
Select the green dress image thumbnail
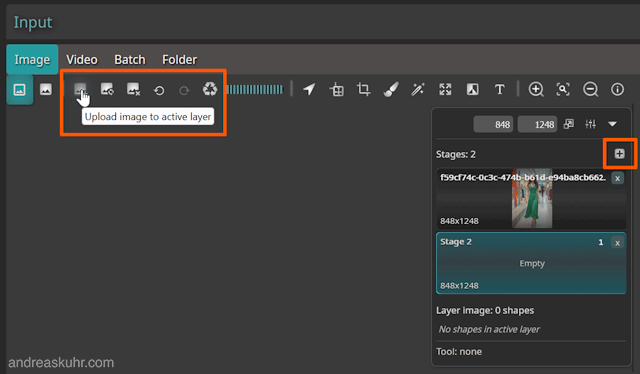click(532, 198)
